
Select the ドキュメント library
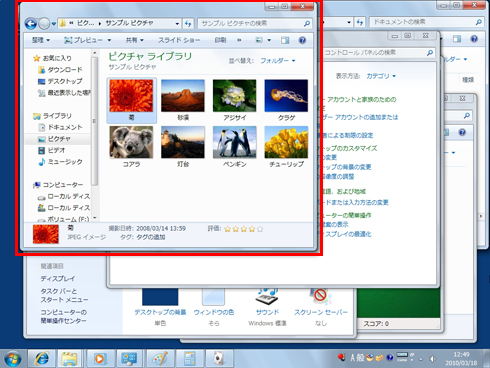coord(60,127)
